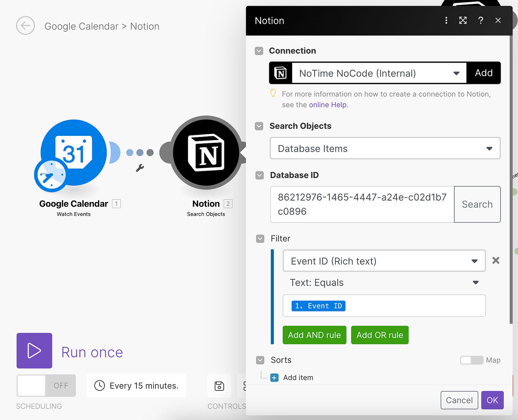Collapse the Filter section

pos(260,239)
